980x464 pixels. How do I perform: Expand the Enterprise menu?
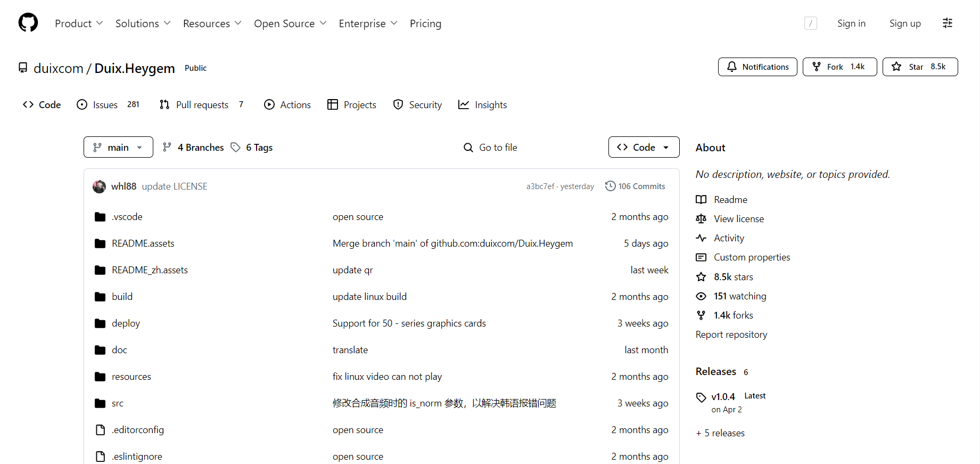point(368,23)
